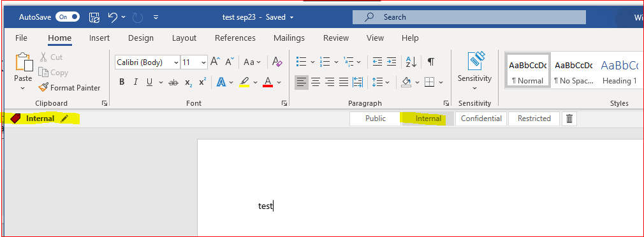Increase the font size
644x237 pixels.
click(x=216, y=62)
